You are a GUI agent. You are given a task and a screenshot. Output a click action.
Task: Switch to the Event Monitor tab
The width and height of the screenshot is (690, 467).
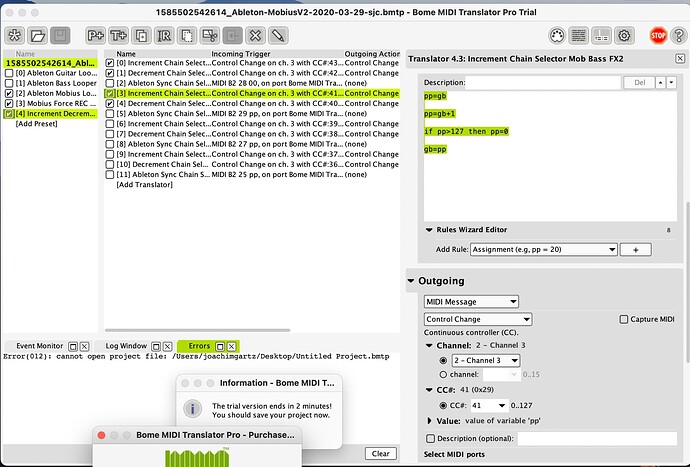pos(40,346)
